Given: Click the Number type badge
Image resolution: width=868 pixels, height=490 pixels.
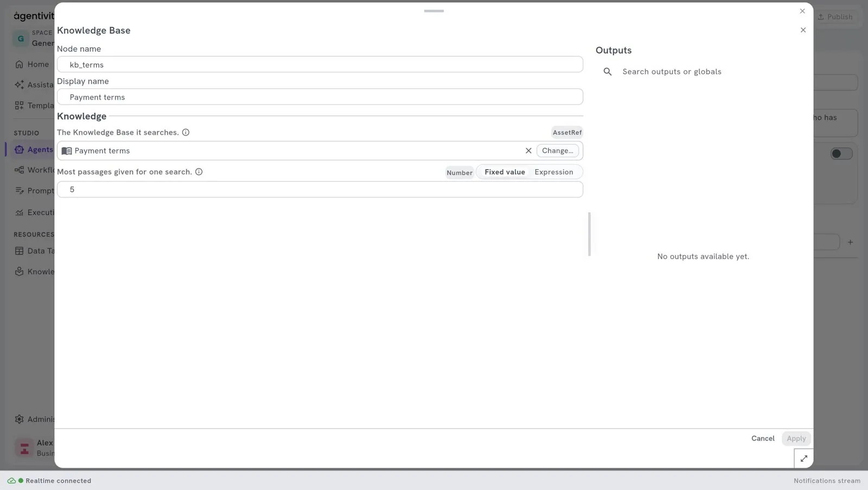Looking at the screenshot, I should (459, 172).
